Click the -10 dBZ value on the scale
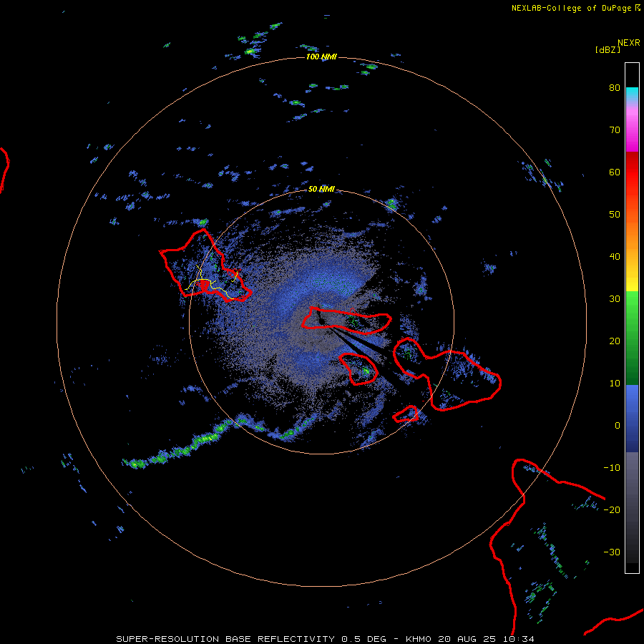Viewport: 644px width, 644px height. coord(612,468)
